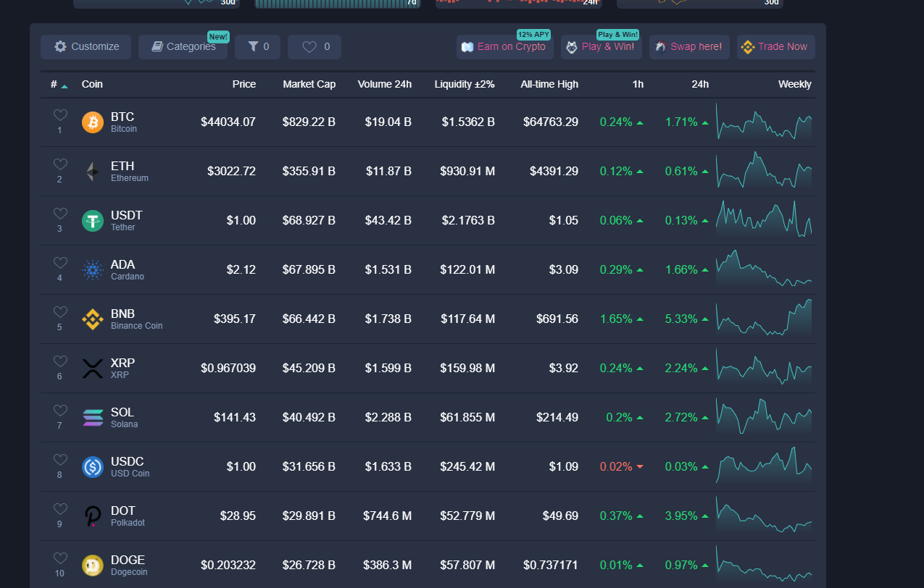Favorite Polkadot with the heart icon

[x=60, y=509]
